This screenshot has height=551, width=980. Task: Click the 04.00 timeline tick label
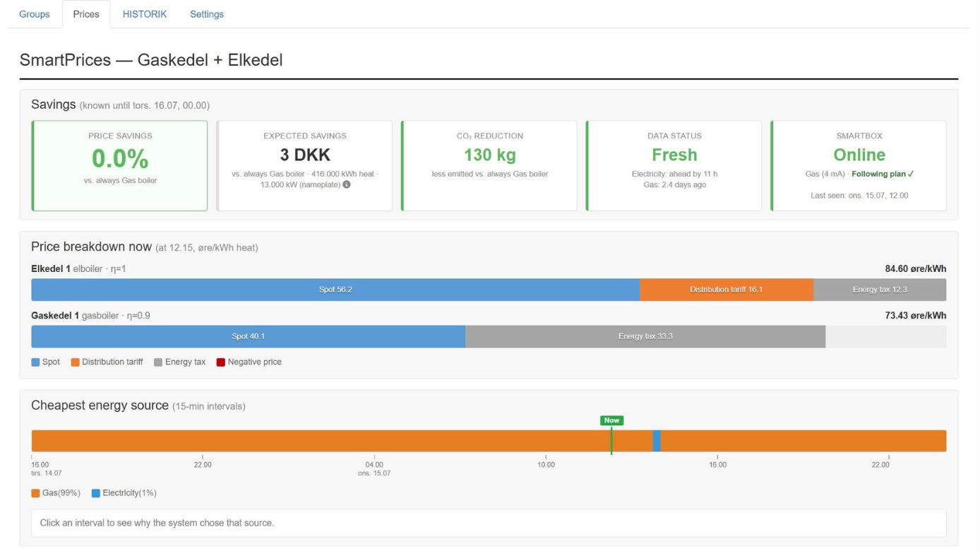pos(374,465)
